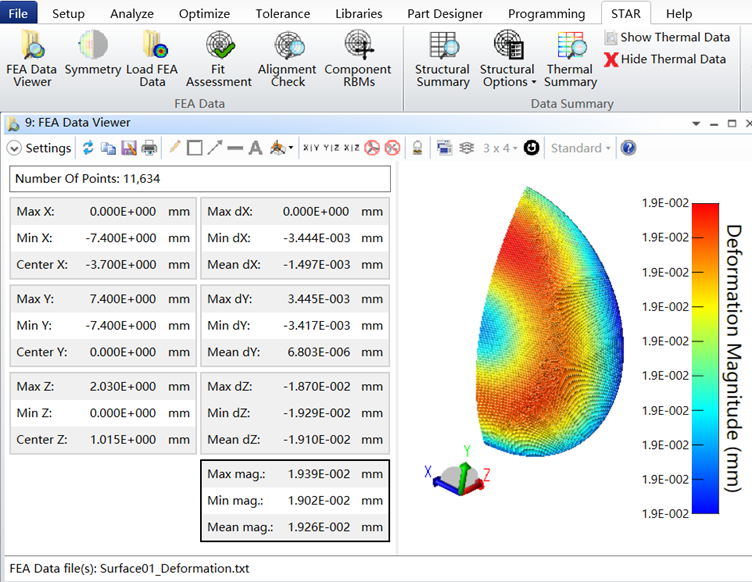The image size is (752, 582).
Task: Click the File menu button
Action: point(21,14)
